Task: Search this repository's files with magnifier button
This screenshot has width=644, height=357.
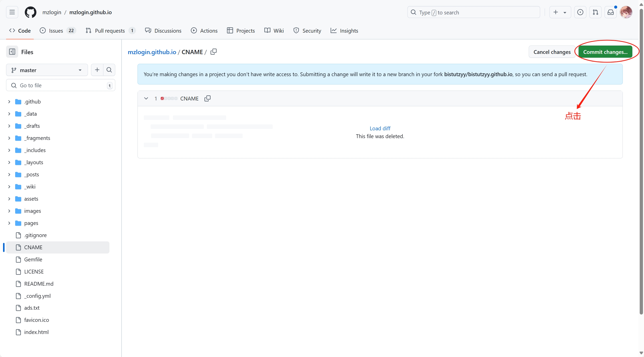Action: [x=109, y=70]
